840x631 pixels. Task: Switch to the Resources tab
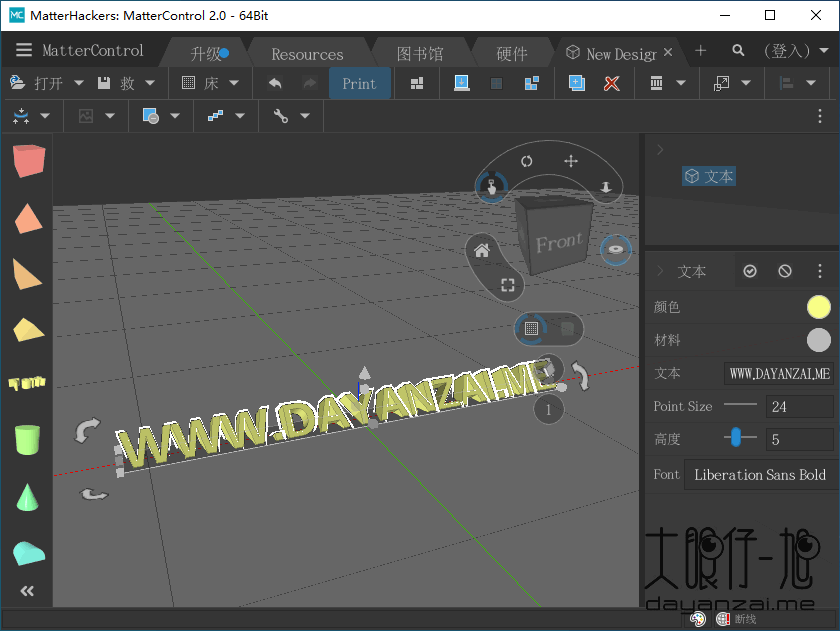(x=308, y=54)
